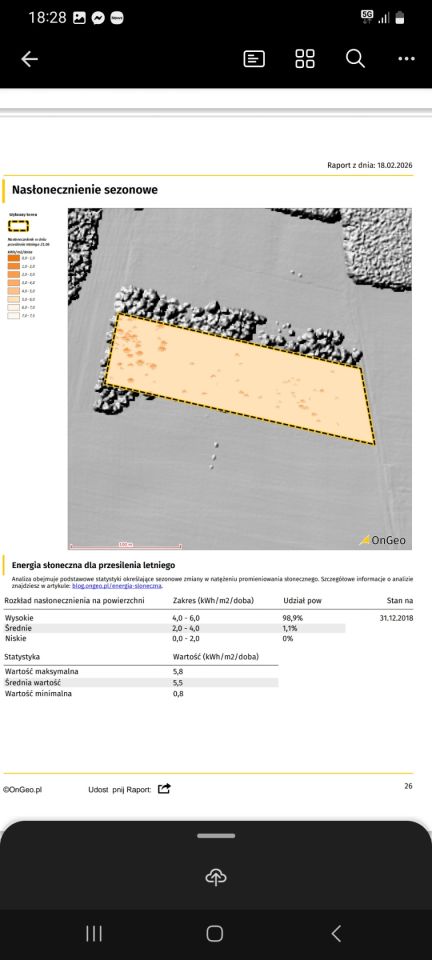Tap the Średnie row in table
The height and width of the screenshot is (960, 432).
(174, 628)
